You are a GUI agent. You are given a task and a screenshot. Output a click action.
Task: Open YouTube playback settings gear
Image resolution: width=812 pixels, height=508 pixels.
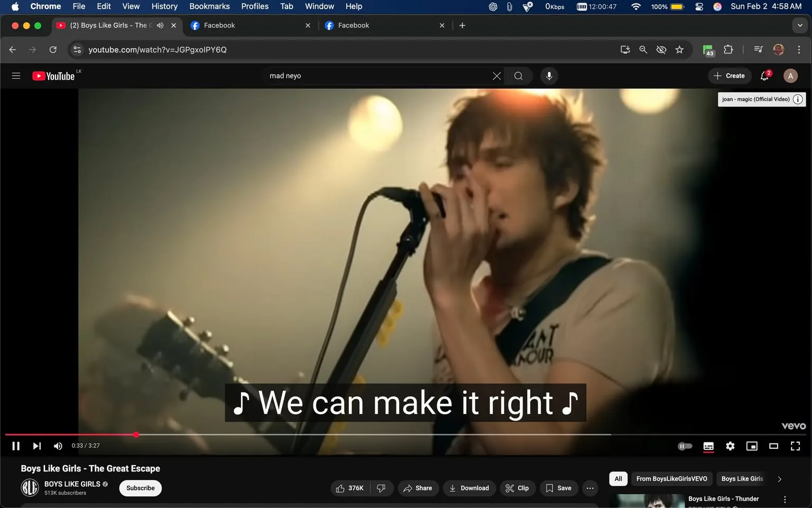(730, 446)
